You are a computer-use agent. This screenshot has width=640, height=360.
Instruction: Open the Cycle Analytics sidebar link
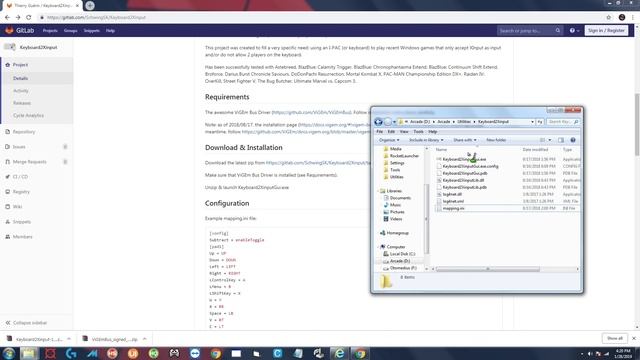(28, 116)
